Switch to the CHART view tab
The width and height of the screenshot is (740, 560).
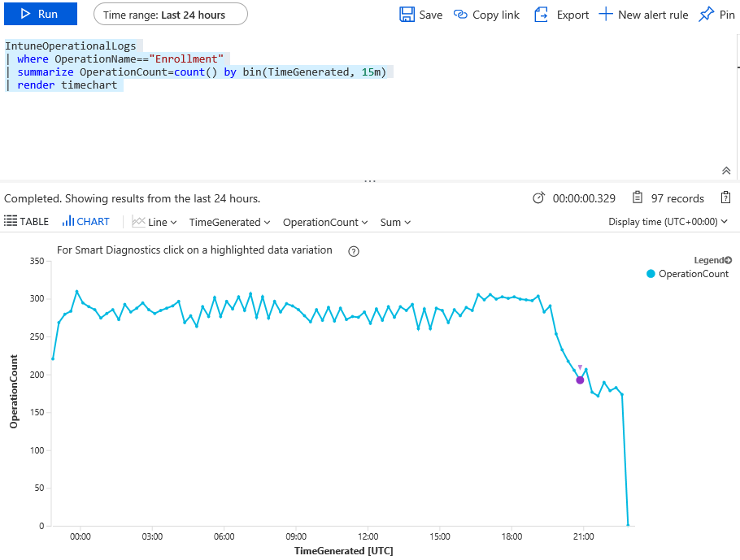click(x=86, y=222)
